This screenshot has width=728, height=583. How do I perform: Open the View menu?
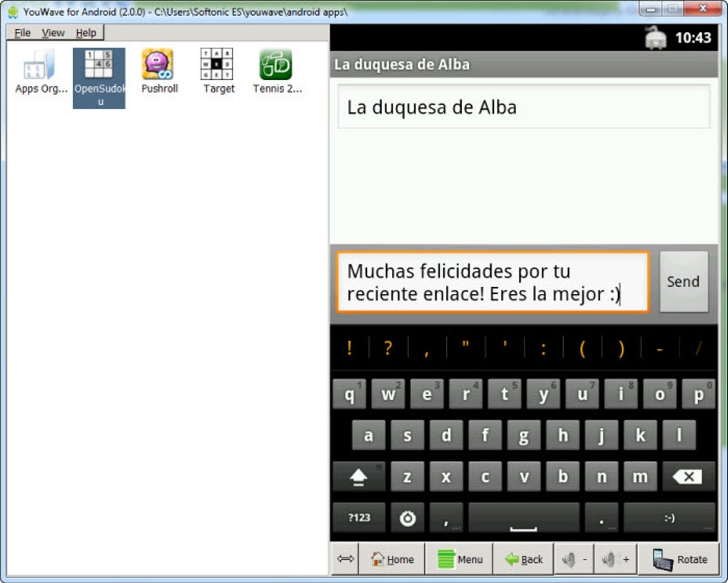[x=53, y=33]
